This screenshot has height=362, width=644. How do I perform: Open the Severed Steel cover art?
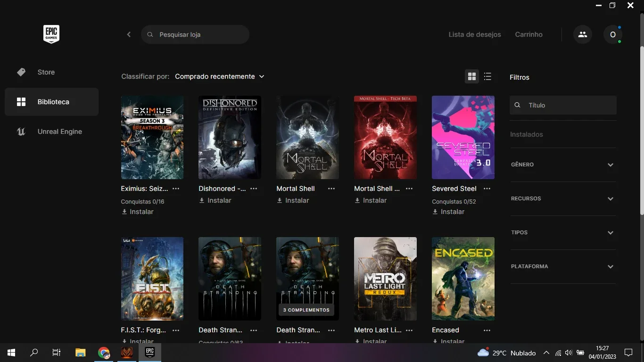(x=463, y=137)
